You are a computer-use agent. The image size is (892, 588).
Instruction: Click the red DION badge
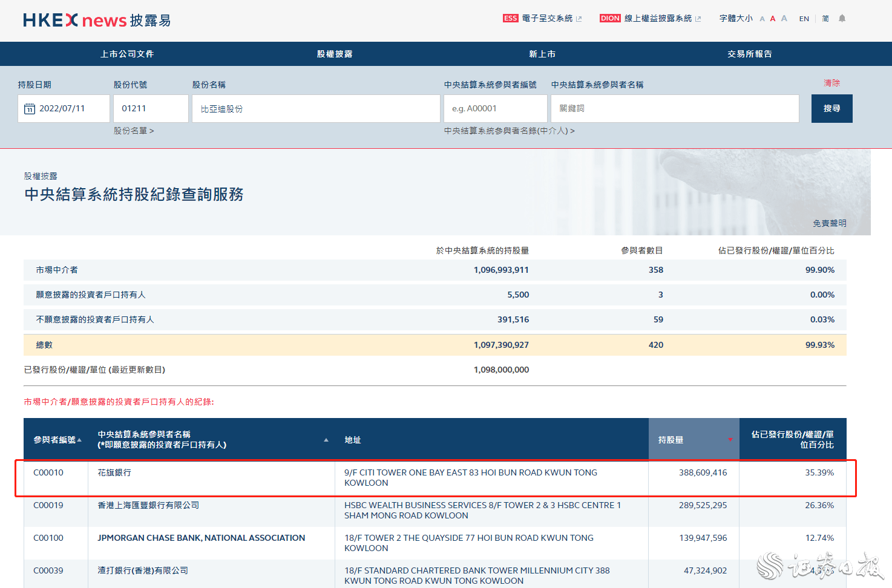click(x=610, y=18)
